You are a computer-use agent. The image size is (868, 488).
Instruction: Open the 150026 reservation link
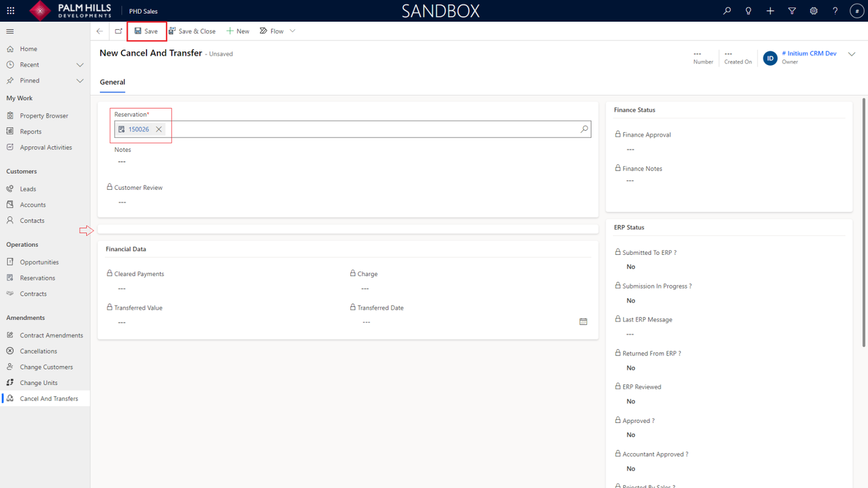click(139, 129)
